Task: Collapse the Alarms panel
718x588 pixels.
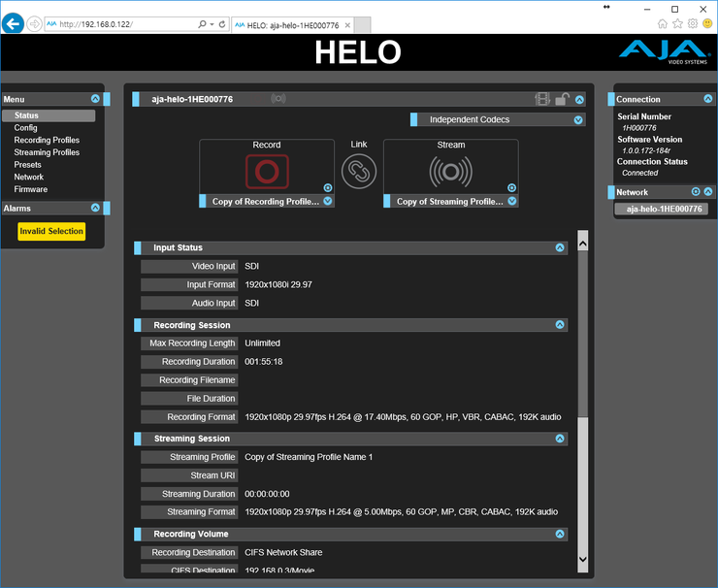Action: (95, 208)
